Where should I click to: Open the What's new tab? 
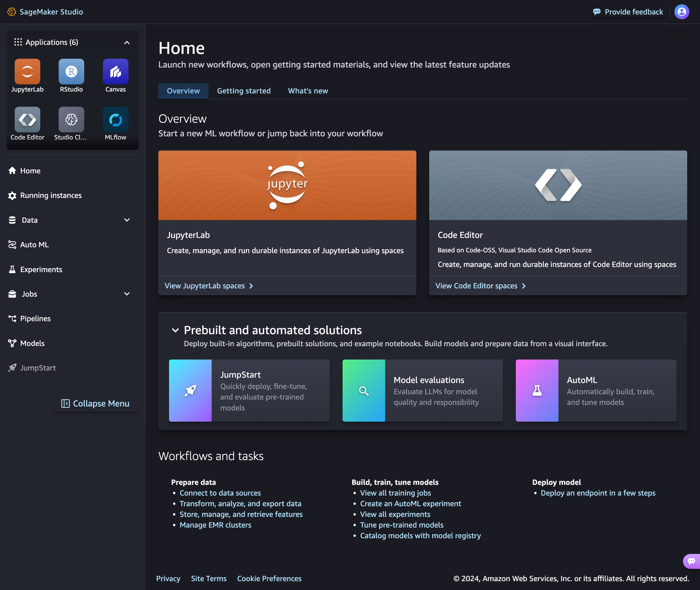[x=308, y=91]
